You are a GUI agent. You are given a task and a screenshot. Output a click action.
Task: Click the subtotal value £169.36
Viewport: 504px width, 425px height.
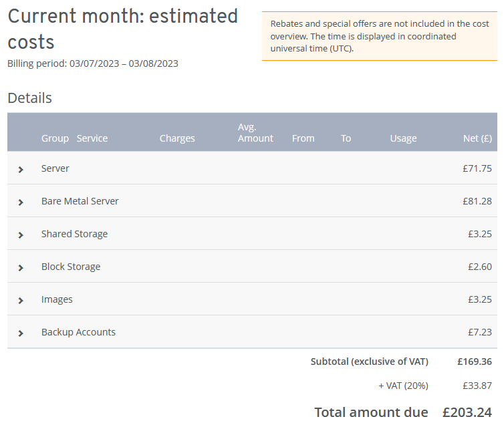coord(475,362)
